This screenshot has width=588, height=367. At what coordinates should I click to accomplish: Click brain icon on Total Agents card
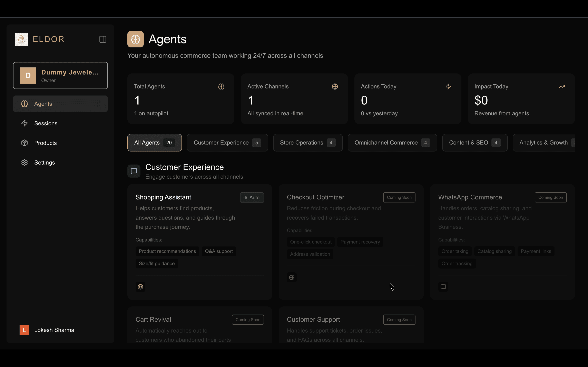(x=221, y=87)
